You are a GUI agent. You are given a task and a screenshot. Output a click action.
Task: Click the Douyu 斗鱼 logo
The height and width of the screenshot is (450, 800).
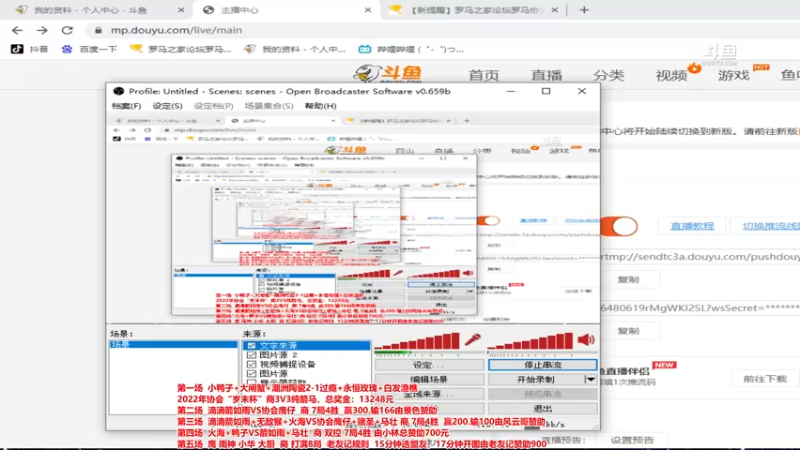tap(388, 74)
